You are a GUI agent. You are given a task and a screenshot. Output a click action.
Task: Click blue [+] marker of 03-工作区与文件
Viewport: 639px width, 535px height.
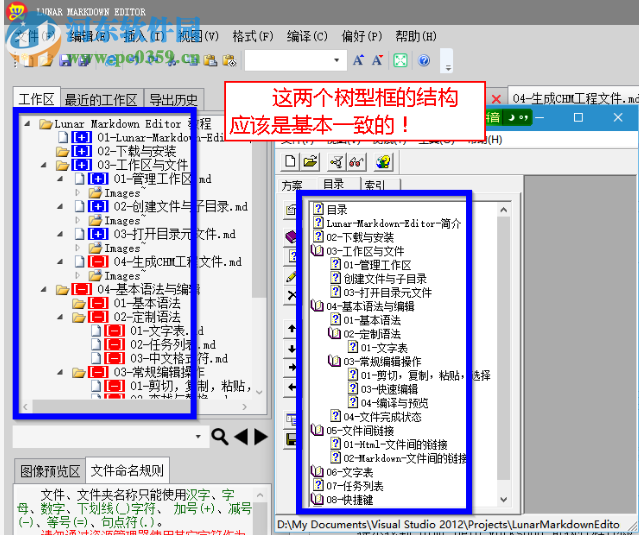pyautogui.click(x=82, y=165)
